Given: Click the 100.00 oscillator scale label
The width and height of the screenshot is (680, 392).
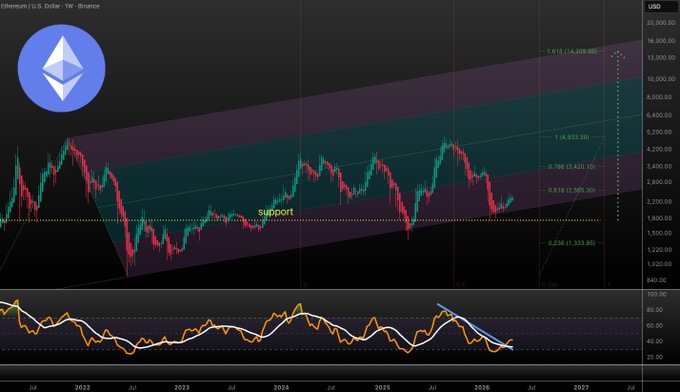Looking at the screenshot, I should [656, 294].
